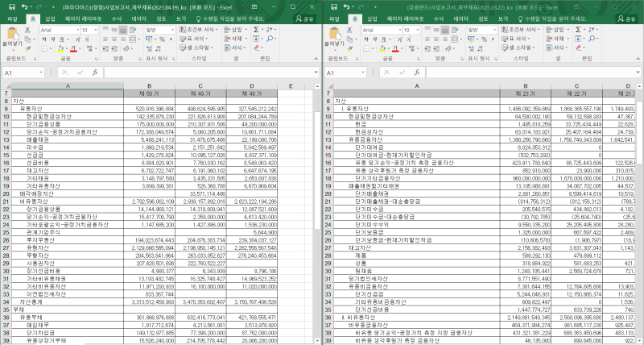Open Conditional Formatting in left window
This screenshot has height=345, width=644.
coord(199,30)
